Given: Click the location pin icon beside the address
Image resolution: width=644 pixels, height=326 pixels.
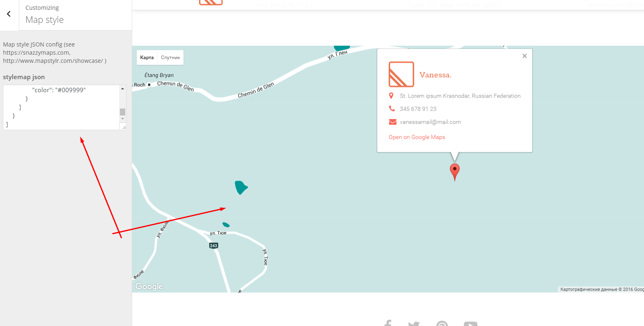Looking at the screenshot, I should coord(391,96).
